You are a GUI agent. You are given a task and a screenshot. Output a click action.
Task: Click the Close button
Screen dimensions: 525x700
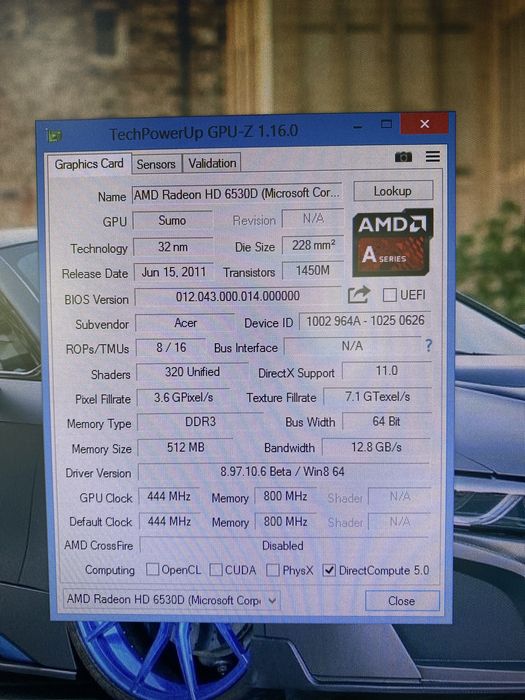tap(402, 601)
